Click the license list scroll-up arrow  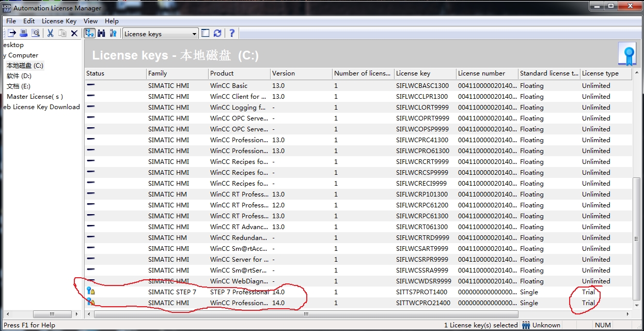click(637, 73)
